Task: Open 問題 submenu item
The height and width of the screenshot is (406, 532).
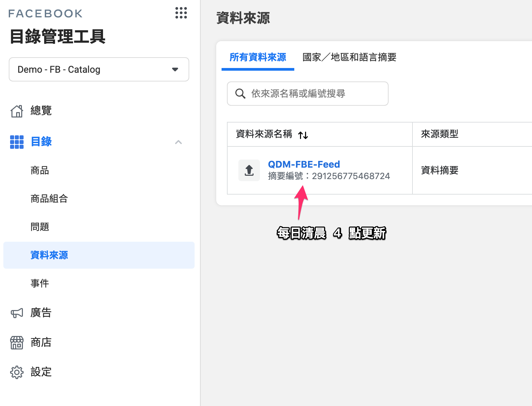Action: point(40,227)
